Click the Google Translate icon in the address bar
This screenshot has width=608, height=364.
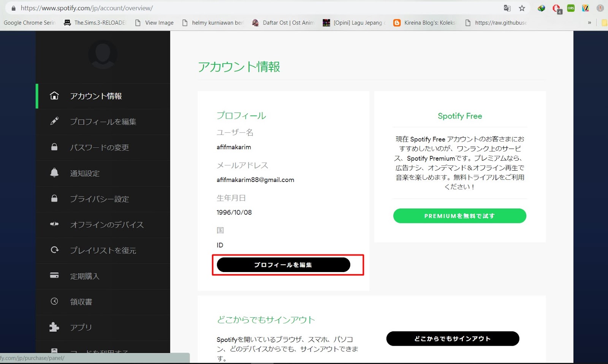(x=507, y=8)
